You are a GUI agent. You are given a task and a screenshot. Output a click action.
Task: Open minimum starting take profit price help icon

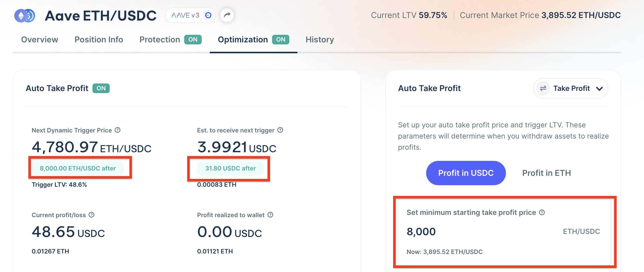[542, 212]
